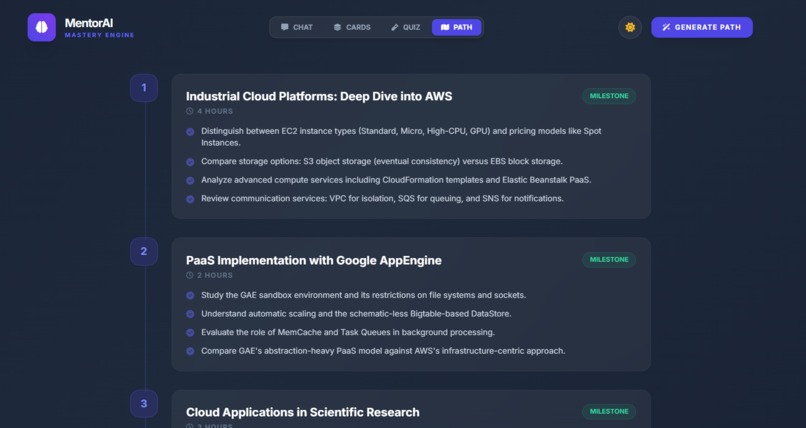Viewport: 806px width, 428px height.
Task: Select the Path tab
Action: pos(456,27)
